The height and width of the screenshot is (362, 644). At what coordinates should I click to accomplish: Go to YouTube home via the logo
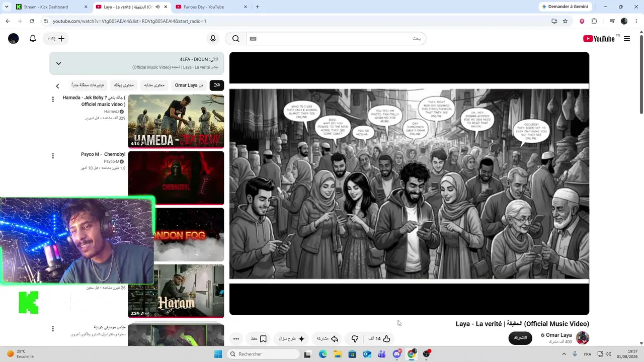(599, 39)
